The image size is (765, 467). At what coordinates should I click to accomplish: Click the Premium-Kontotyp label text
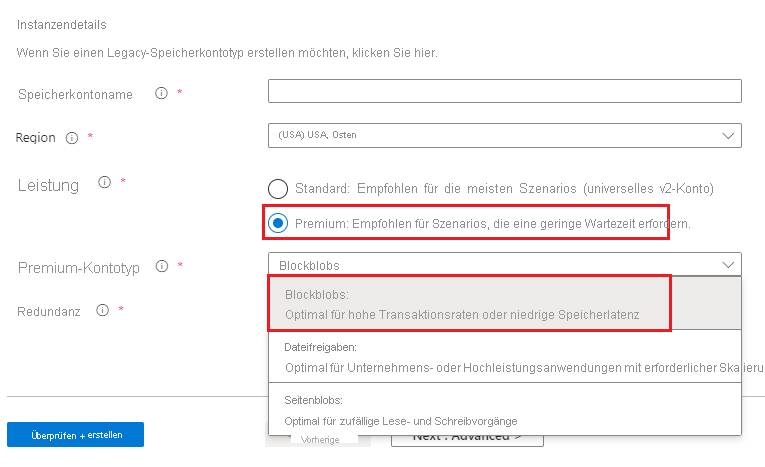coord(79,267)
